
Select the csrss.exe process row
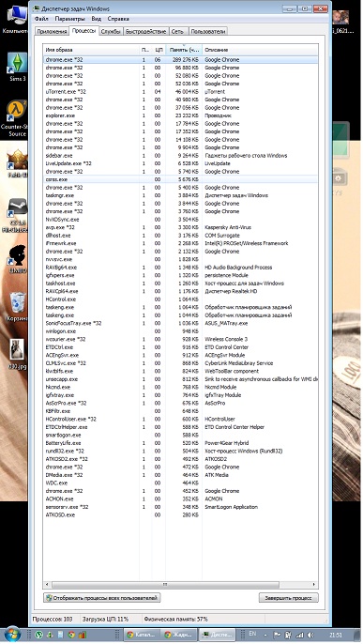click(x=180, y=179)
